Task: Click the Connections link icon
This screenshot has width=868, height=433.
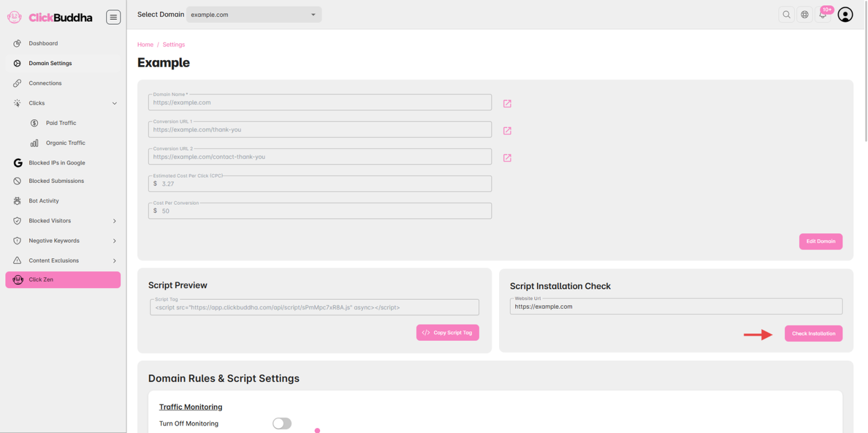Action: click(17, 83)
